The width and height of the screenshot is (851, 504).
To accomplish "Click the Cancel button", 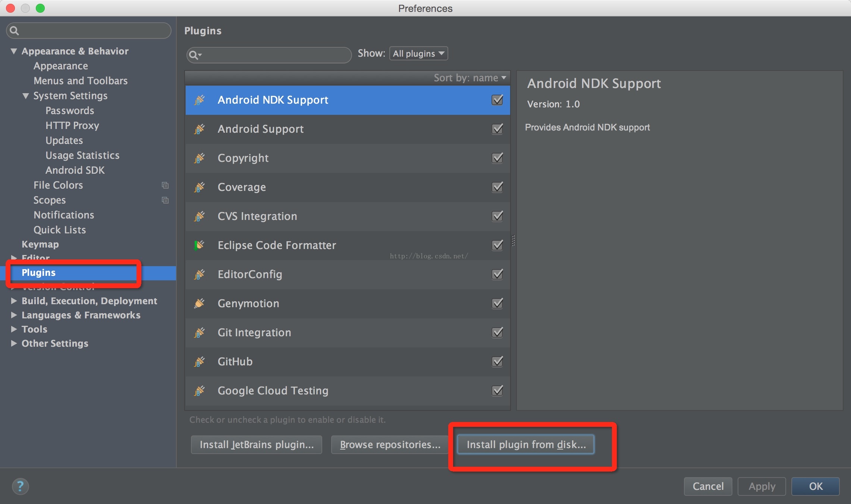I will pyautogui.click(x=708, y=486).
